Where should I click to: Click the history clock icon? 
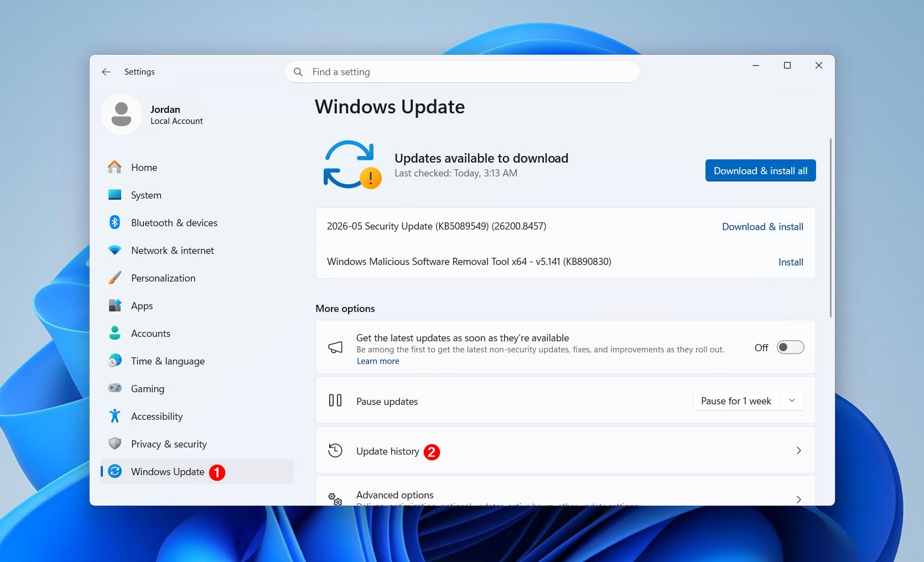[335, 450]
